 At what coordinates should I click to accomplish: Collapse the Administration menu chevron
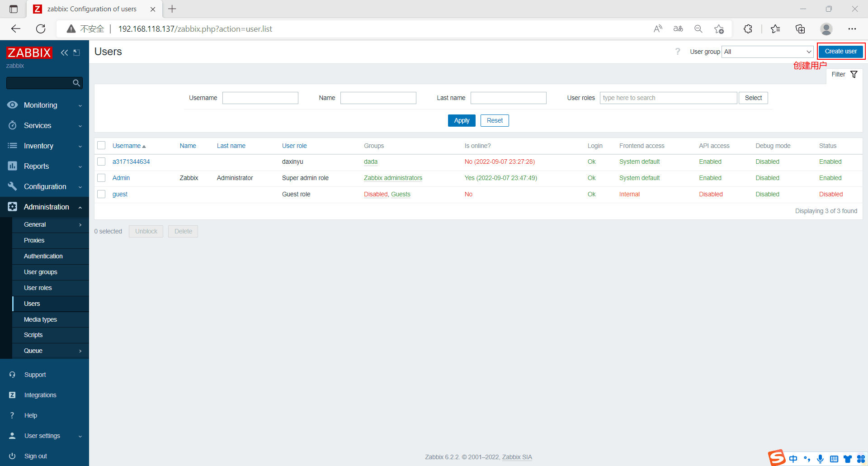80,207
